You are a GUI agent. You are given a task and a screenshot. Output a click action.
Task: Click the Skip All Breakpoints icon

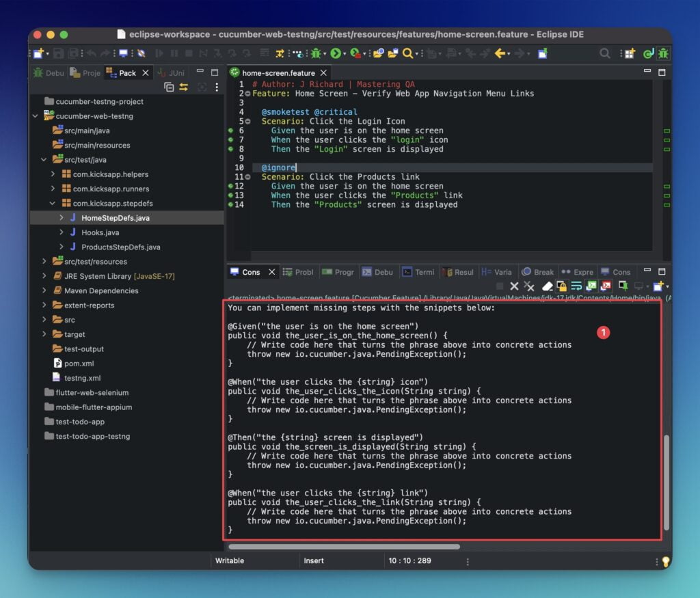click(x=142, y=53)
